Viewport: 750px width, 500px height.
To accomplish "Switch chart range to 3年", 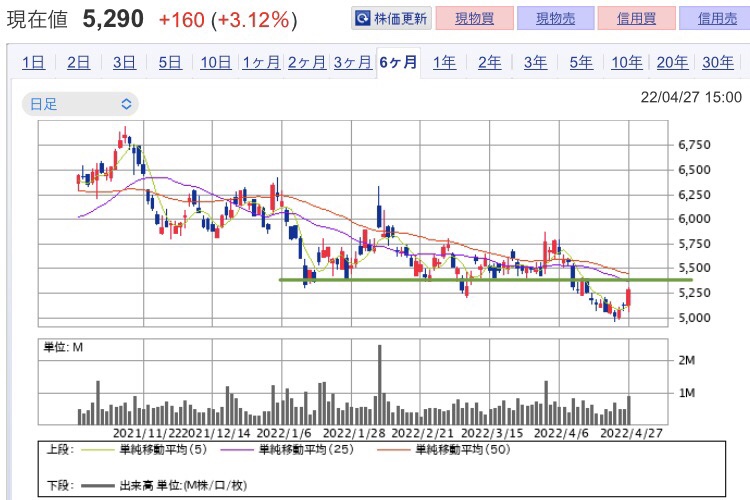I will (535, 62).
